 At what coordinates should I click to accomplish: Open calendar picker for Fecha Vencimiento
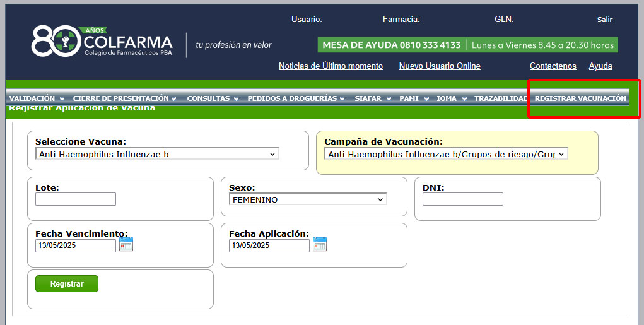(126, 244)
